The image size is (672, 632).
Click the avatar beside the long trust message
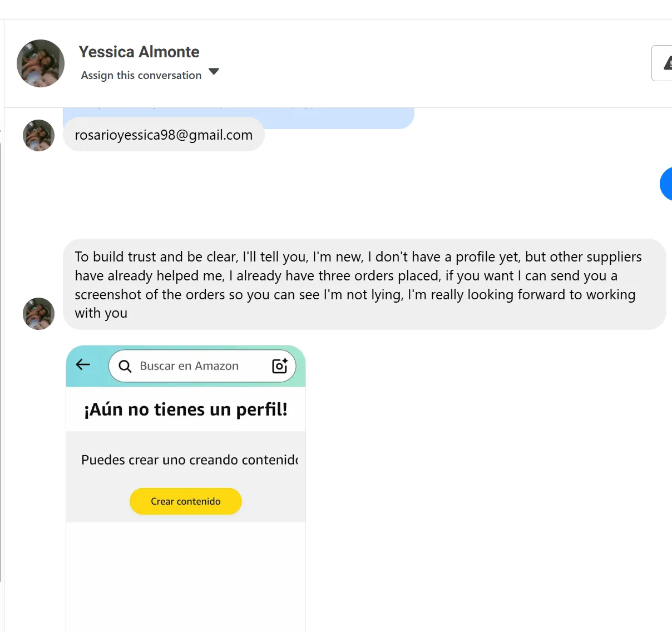pos(38,313)
